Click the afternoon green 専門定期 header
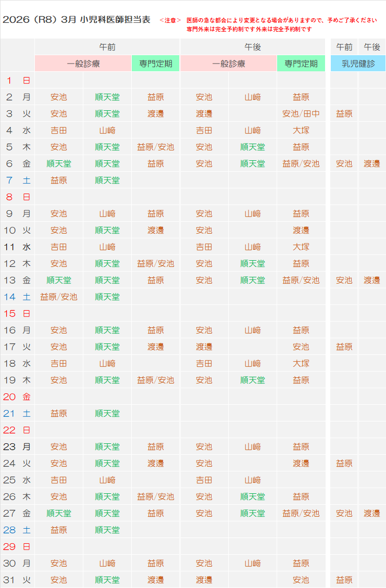This screenshot has width=386, height=588. [301, 63]
